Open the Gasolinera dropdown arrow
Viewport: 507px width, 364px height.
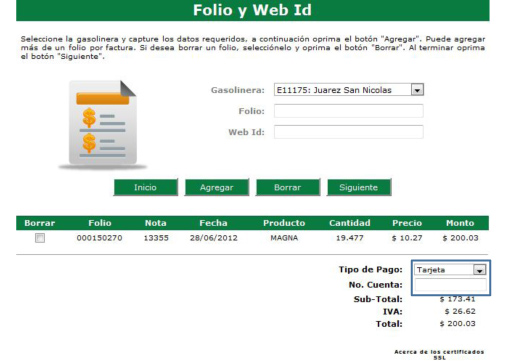click(x=417, y=90)
